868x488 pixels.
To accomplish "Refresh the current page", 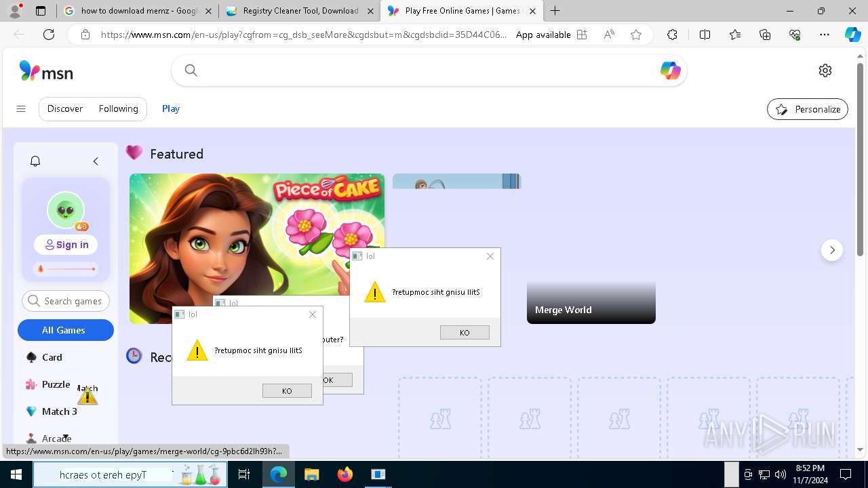I will [49, 35].
